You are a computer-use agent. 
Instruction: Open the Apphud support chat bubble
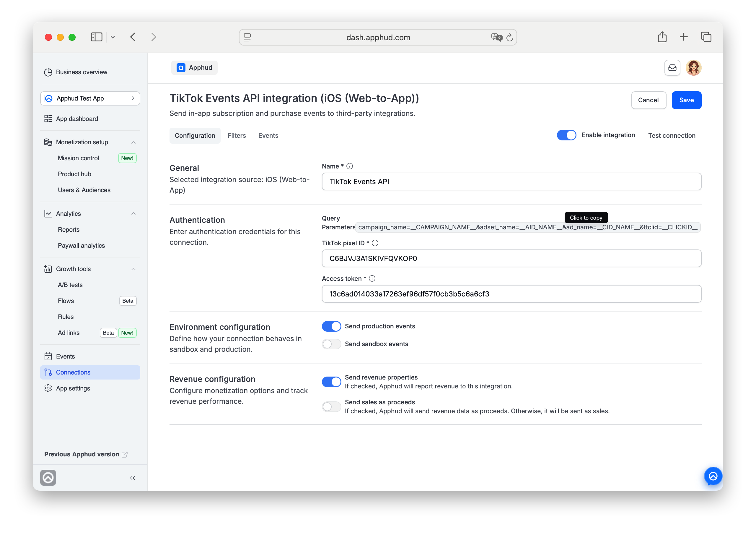coord(713,476)
